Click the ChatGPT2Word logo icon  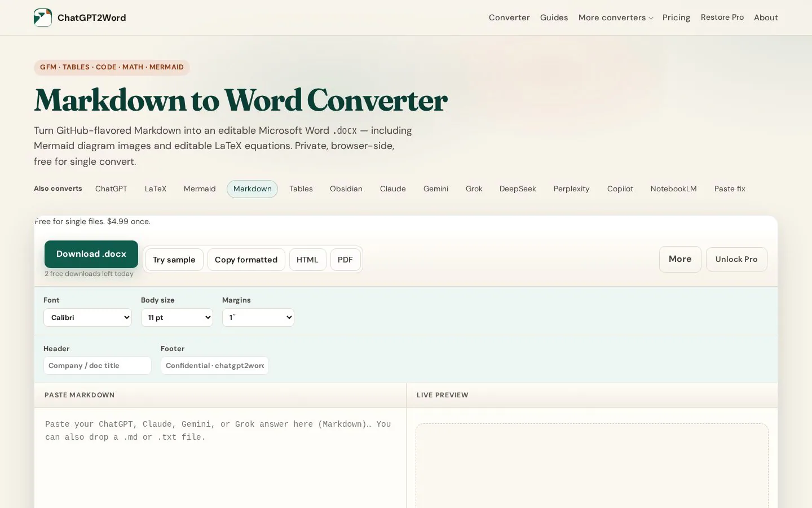[43, 17]
